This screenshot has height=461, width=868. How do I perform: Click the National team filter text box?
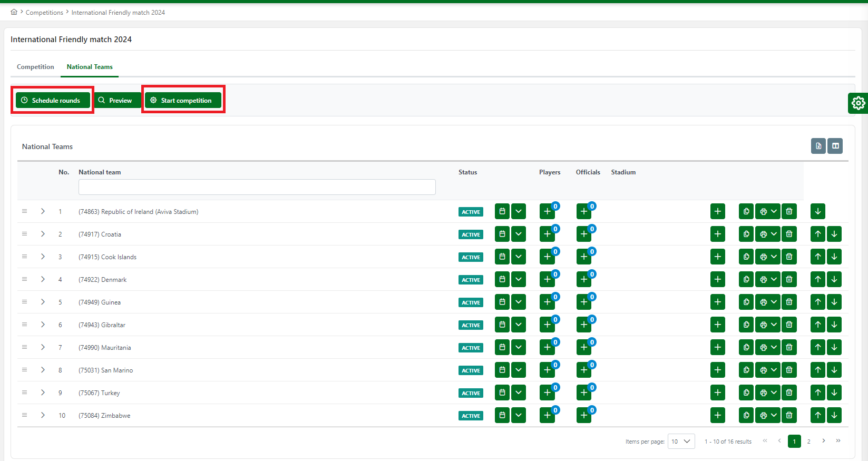[257, 187]
